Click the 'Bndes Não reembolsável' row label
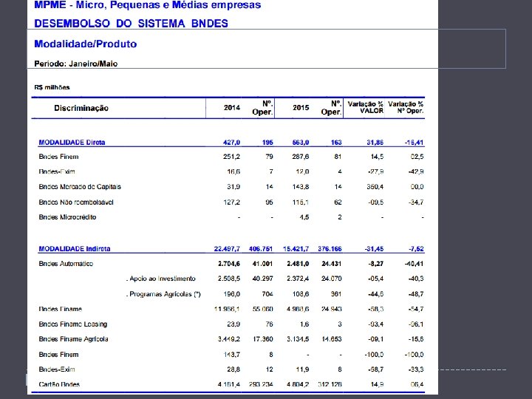Screen dimensions: 532x399 (x=76, y=202)
